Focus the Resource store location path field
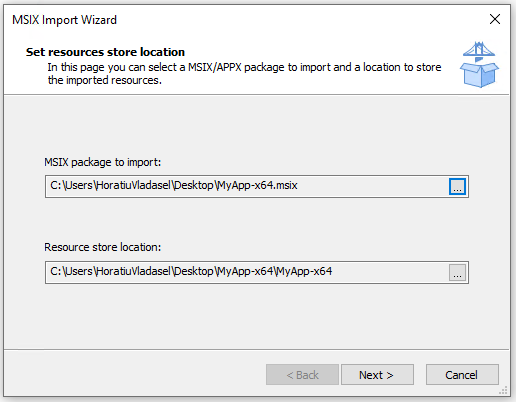The height and width of the screenshot is (402, 516). [x=247, y=273]
